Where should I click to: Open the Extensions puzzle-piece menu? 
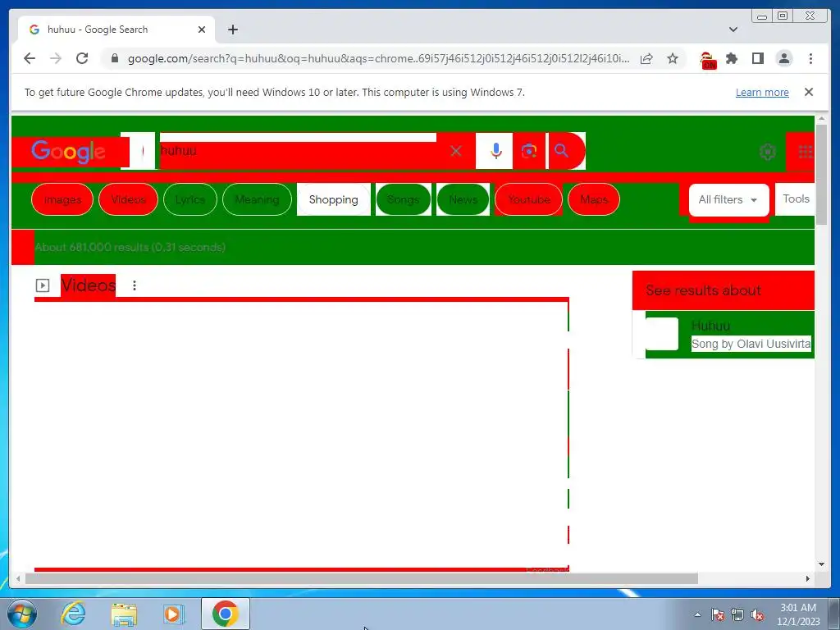tap(732, 58)
